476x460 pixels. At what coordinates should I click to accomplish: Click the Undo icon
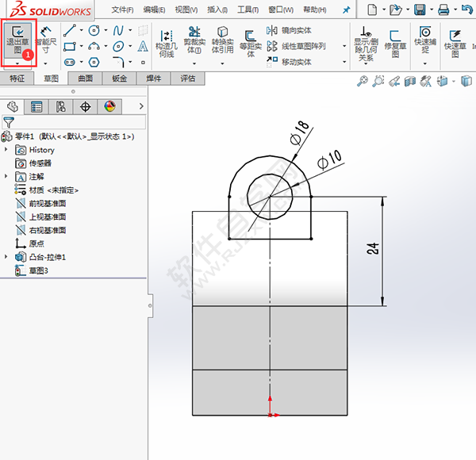467,9
